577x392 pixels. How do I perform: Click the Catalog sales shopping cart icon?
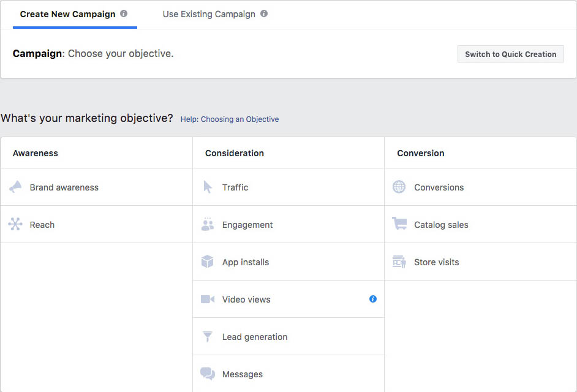(399, 225)
